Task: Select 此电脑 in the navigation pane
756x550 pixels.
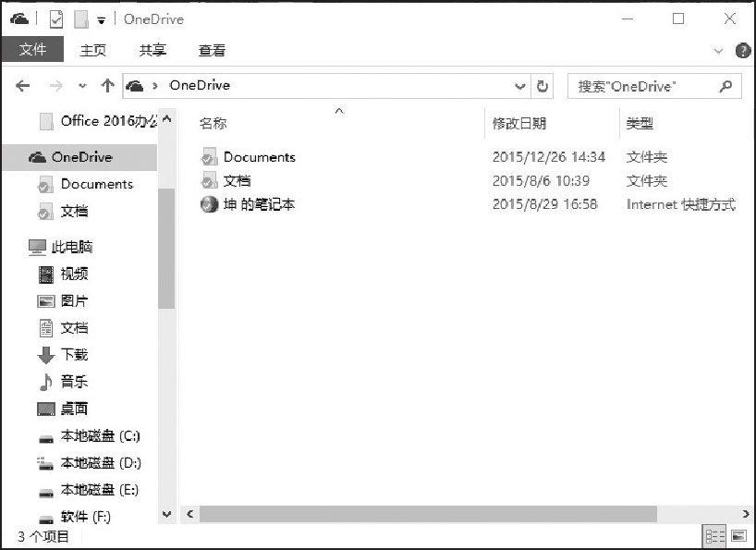Action: pos(60,247)
